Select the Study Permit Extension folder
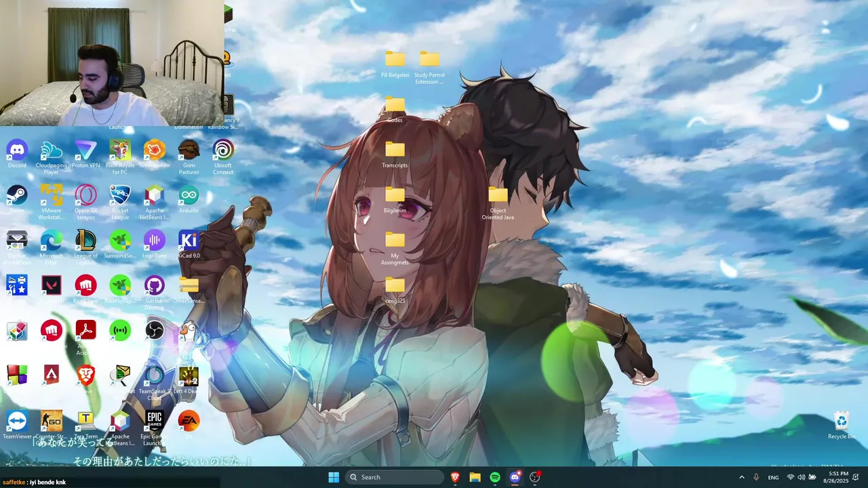 (x=429, y=66)
